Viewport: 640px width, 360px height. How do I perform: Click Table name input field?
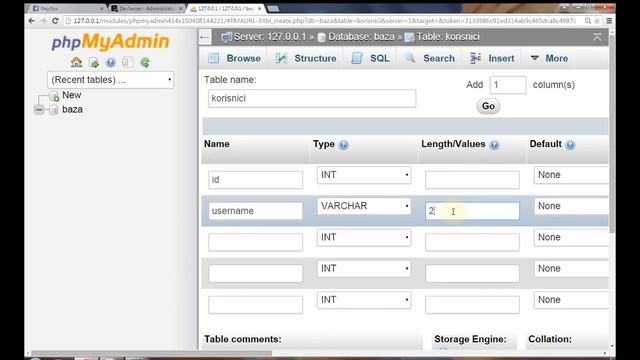pyautogui.click(x=312, y=98)
